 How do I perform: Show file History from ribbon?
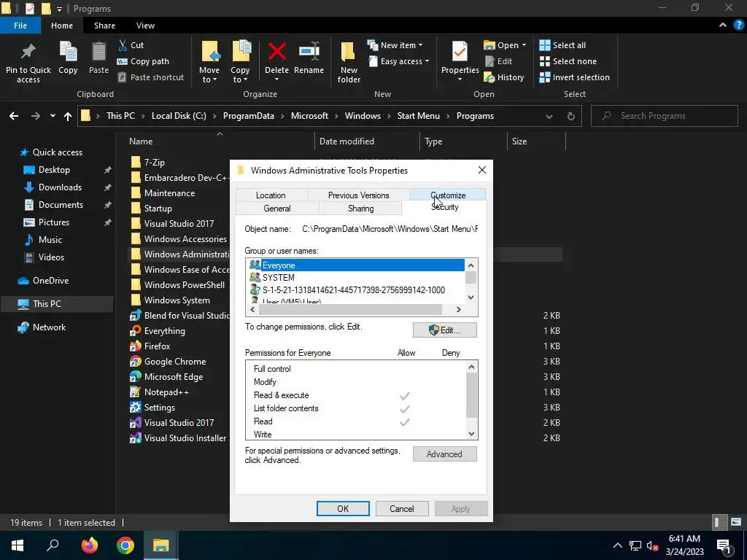tap(504, 77)
